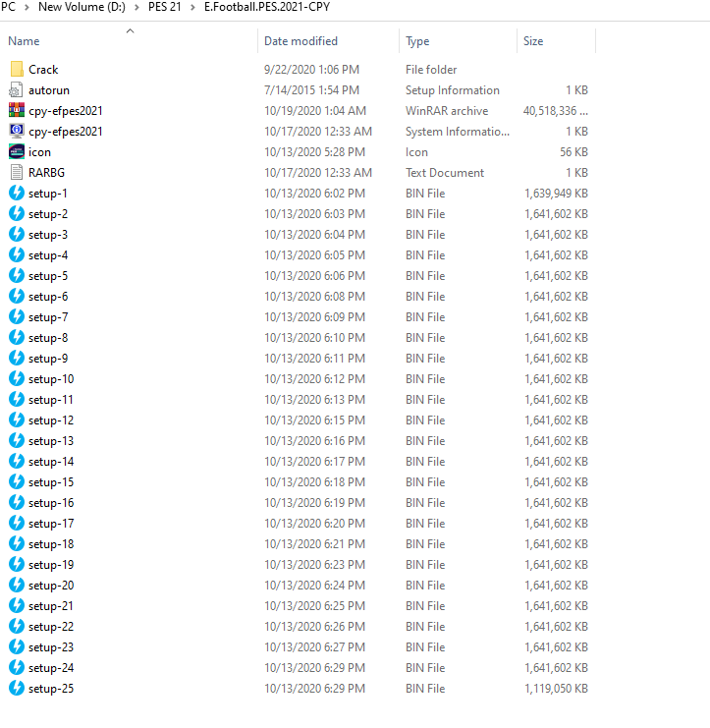Select the setup-12 BIN file icon

pos(17,420)
